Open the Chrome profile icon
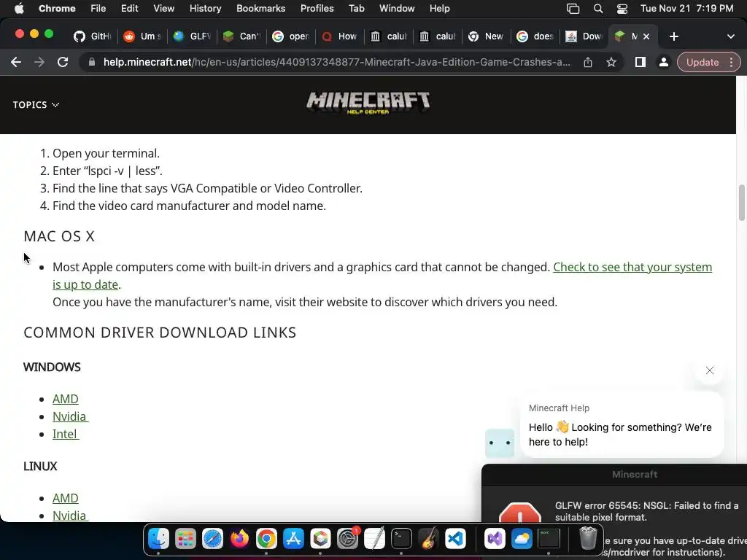Screen dimensions: 747x560 pos(663,62)
